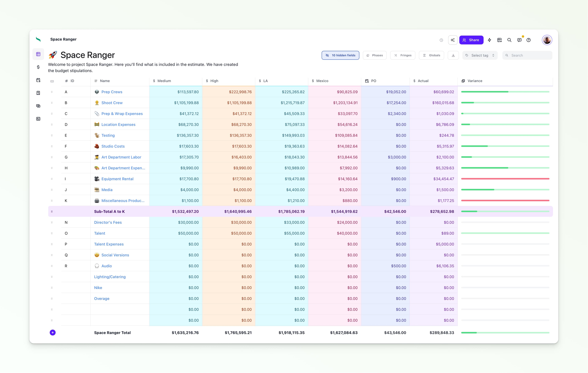Click the Medium column header
This screenshot has width=588, height=373.
pyautogui.click(x=164, y=81)
